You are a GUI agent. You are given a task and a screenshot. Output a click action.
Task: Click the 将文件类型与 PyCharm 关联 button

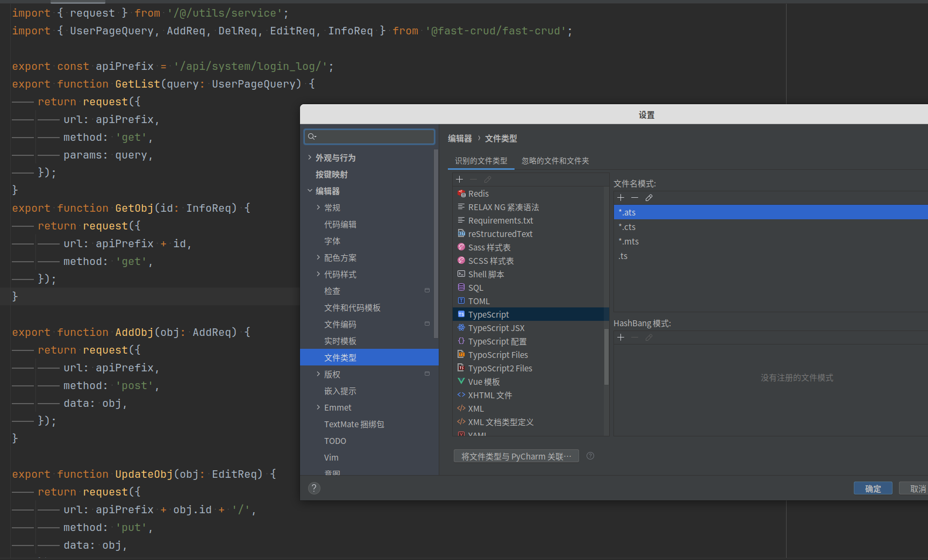point(516,456)
